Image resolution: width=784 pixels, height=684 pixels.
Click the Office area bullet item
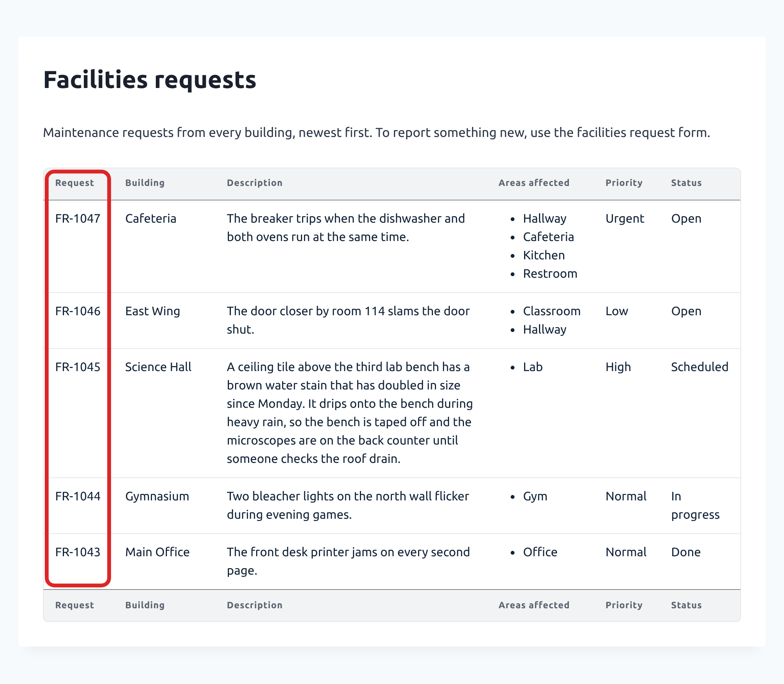click(540, 552)
